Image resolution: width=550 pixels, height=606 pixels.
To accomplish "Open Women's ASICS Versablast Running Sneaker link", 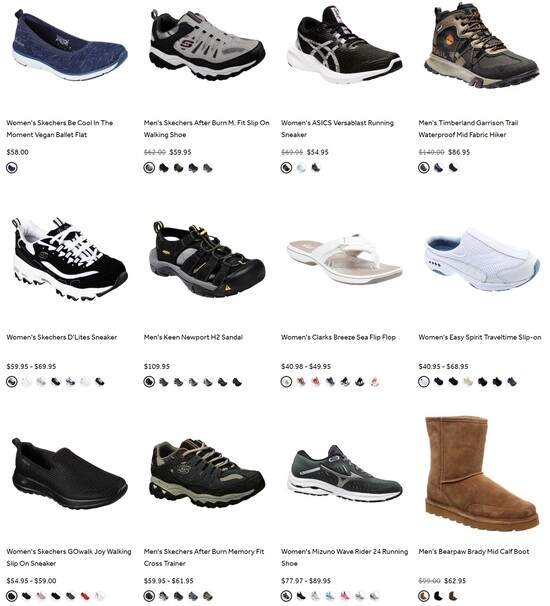I will point(337,129).
